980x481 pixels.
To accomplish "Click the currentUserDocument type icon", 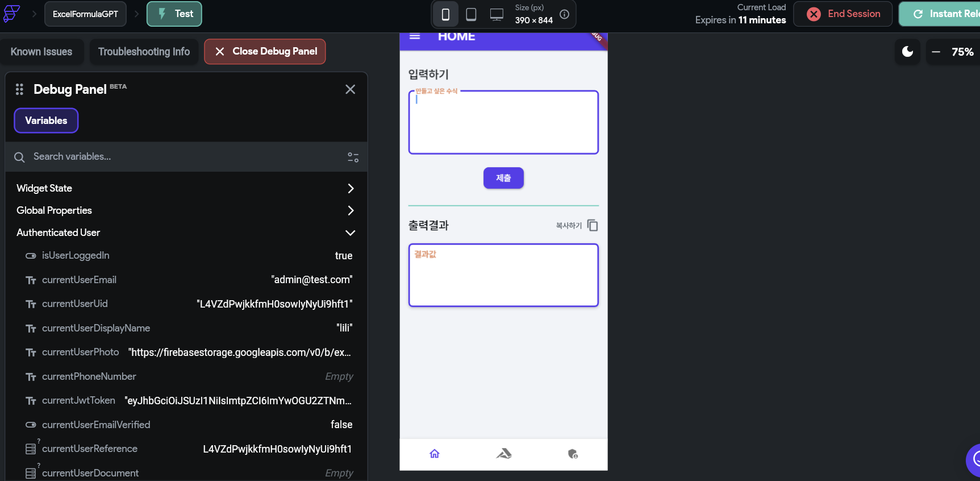I will (x=31, y=473).
